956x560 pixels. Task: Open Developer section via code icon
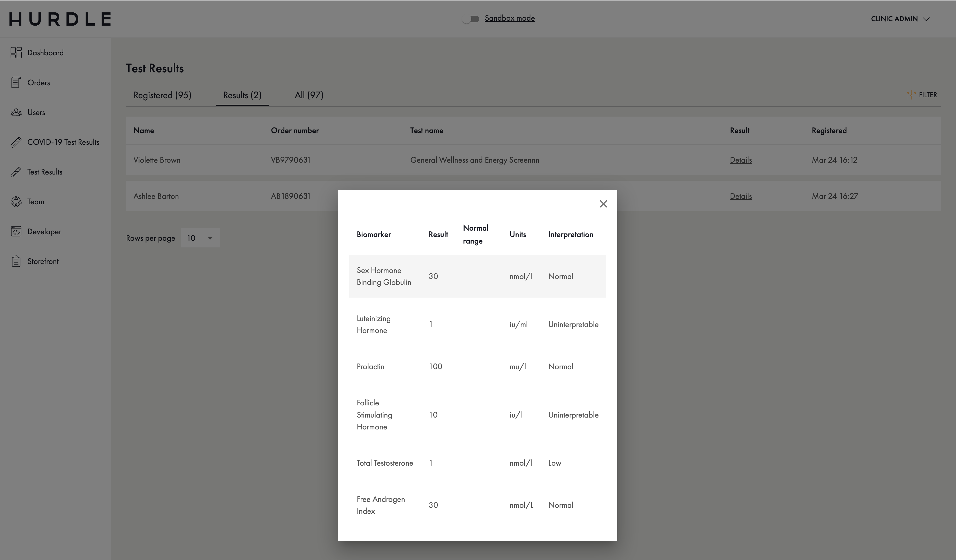tap(16, 231)
